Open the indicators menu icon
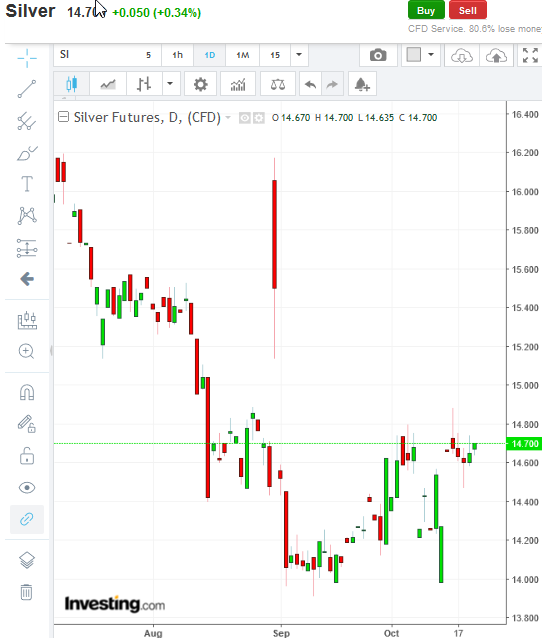 coord(238,84)
